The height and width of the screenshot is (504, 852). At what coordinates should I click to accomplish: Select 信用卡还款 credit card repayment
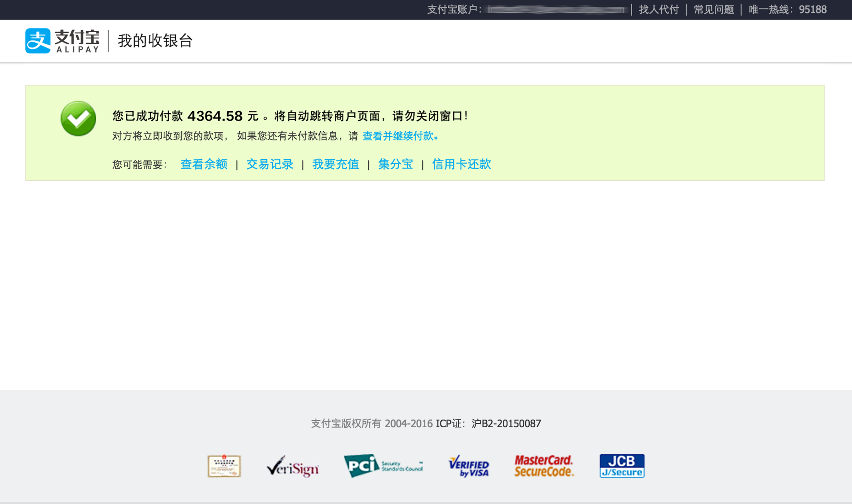click(461, 164)
